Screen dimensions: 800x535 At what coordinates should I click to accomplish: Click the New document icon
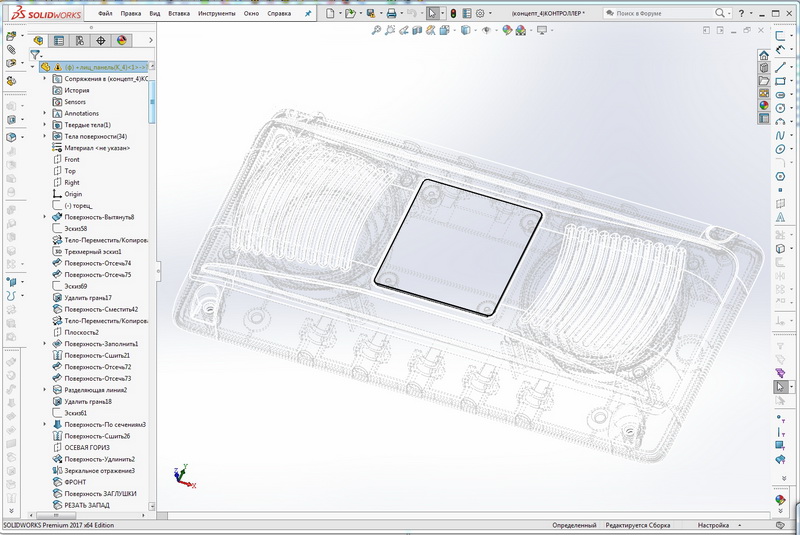[x=330, y=13]
